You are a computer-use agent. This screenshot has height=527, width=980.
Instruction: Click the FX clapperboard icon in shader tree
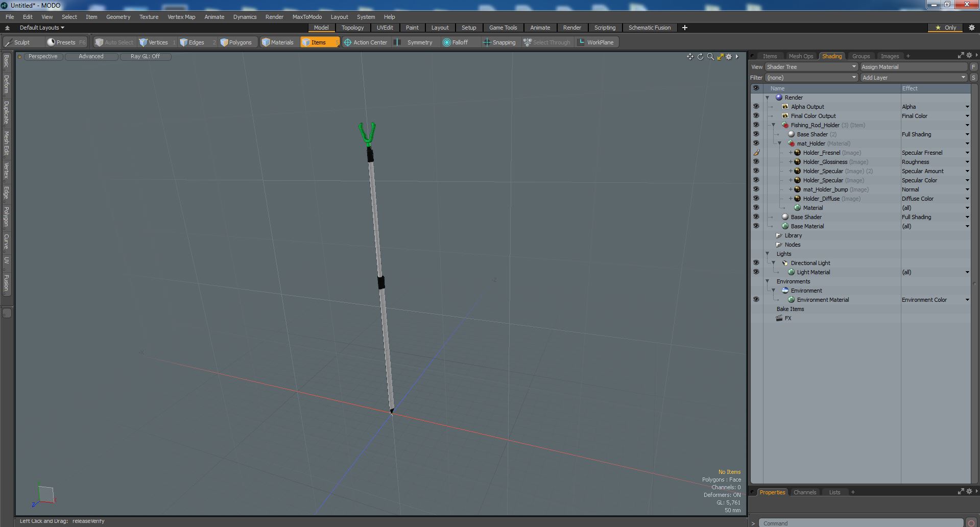pyautogui.click(x=779, y=318)
